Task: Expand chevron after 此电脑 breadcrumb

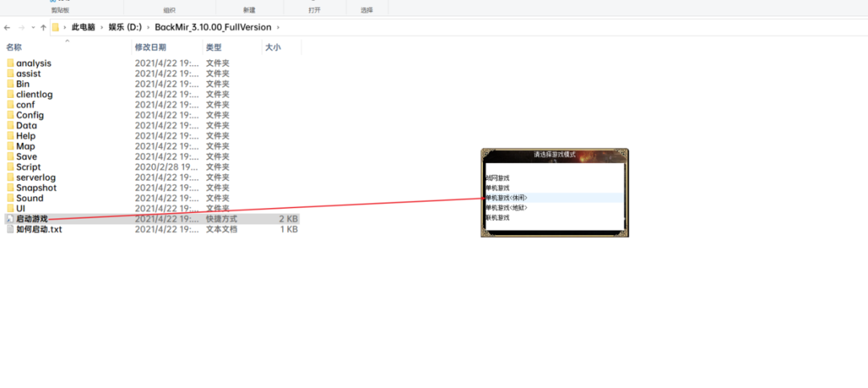Action: (x=102, y=27)
